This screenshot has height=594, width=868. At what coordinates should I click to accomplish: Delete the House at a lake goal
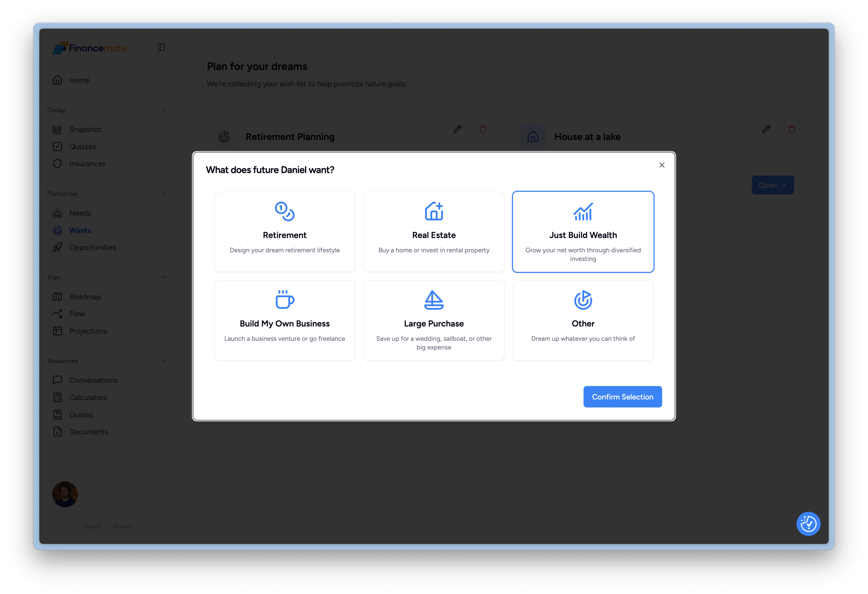tap(791, 129)
